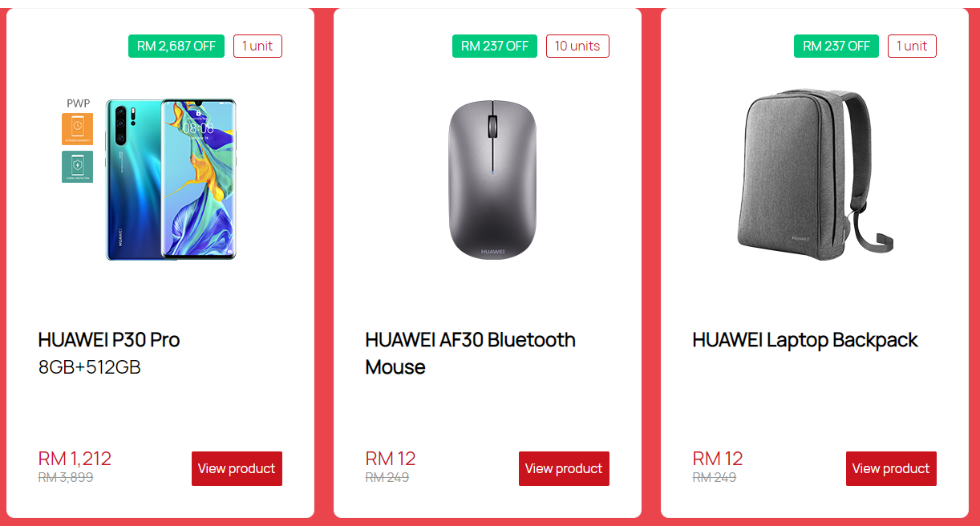Open the HUAWEI Laptop Backpack title link
This screenshot has width=980, height=526.
tap(805, 340)
